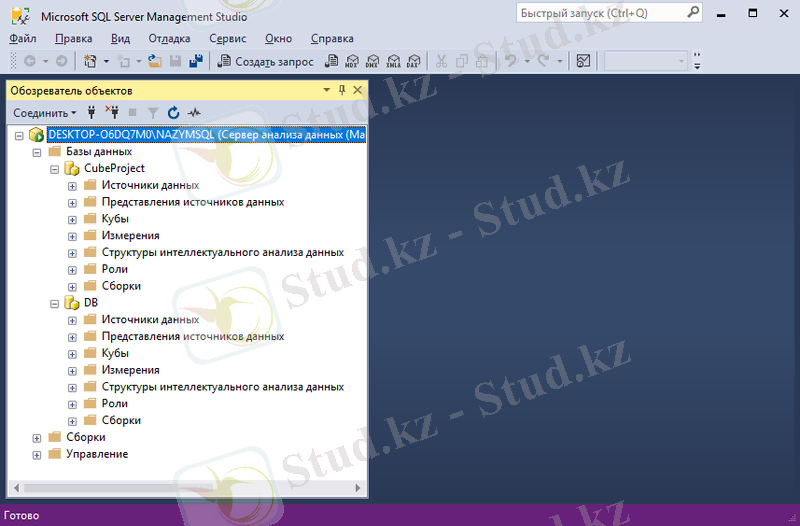Open the Файл menu
This screenshot has height=526, width=800.
pos(22,39)
